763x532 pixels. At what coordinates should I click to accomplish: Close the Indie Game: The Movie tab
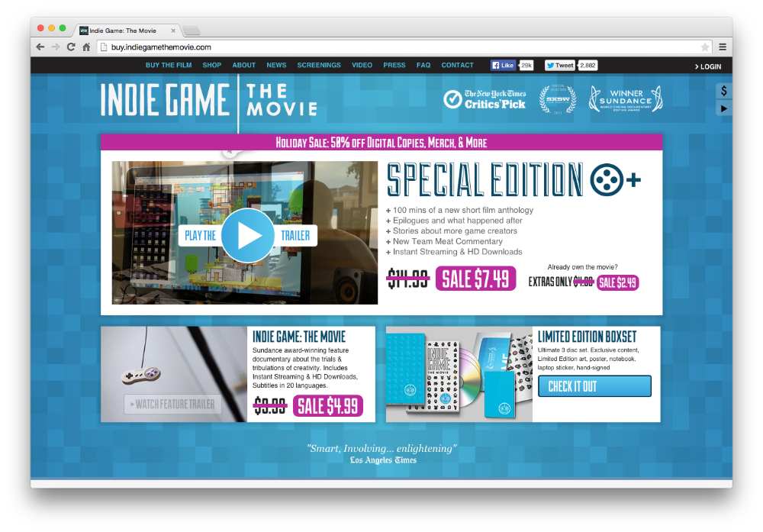(173, 31)
